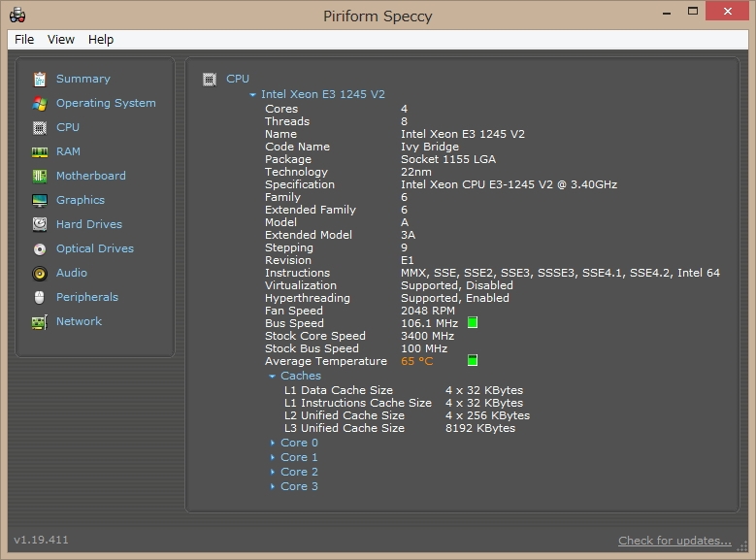Image resolution: width=756 pixels, height=560 pixels.
Task: Collapse the Caches section
Action: coord(273,376)
